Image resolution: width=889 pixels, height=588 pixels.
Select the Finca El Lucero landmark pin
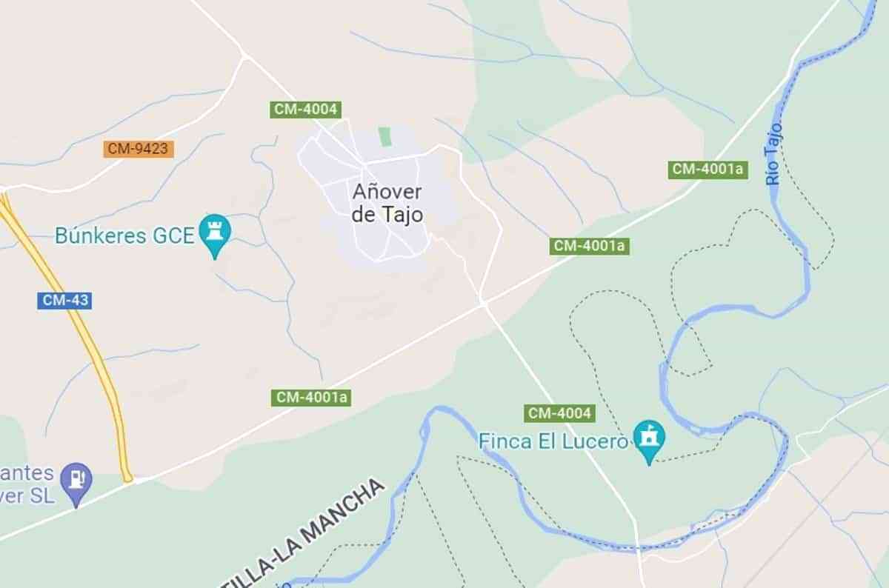pos(650,441)
